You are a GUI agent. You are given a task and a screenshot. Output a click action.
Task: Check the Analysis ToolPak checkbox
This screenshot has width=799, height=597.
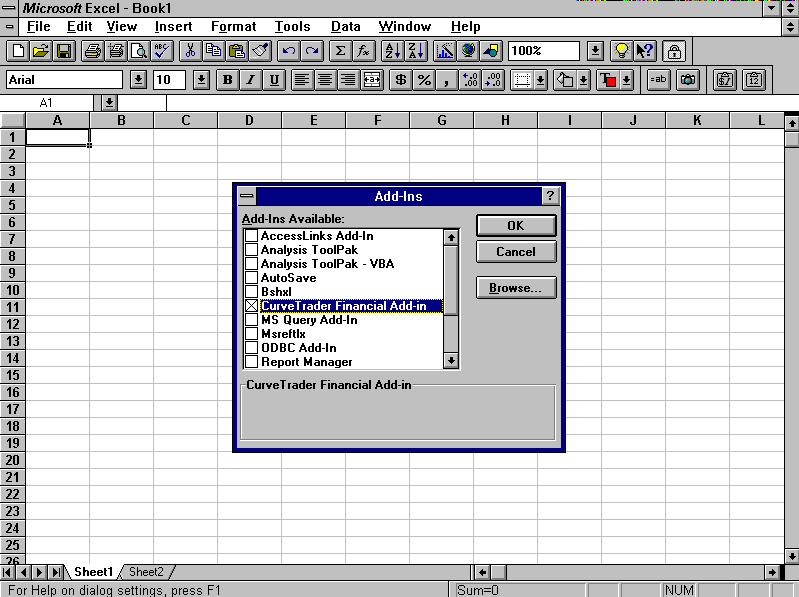[251, 250]
